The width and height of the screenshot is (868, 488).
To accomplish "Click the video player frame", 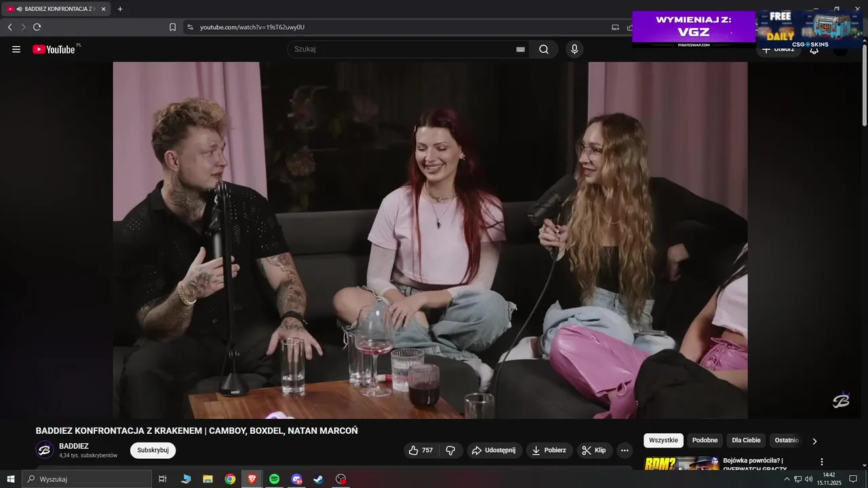I will (430, 240).
